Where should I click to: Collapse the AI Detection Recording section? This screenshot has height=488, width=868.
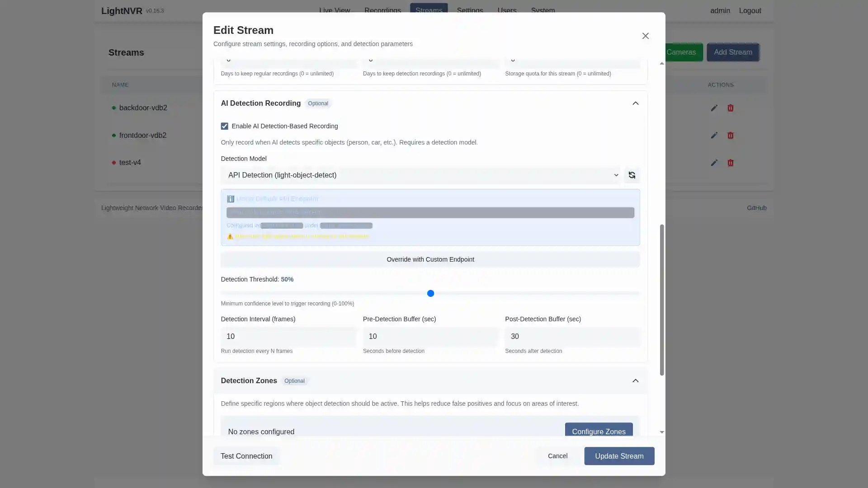(635, 103)
